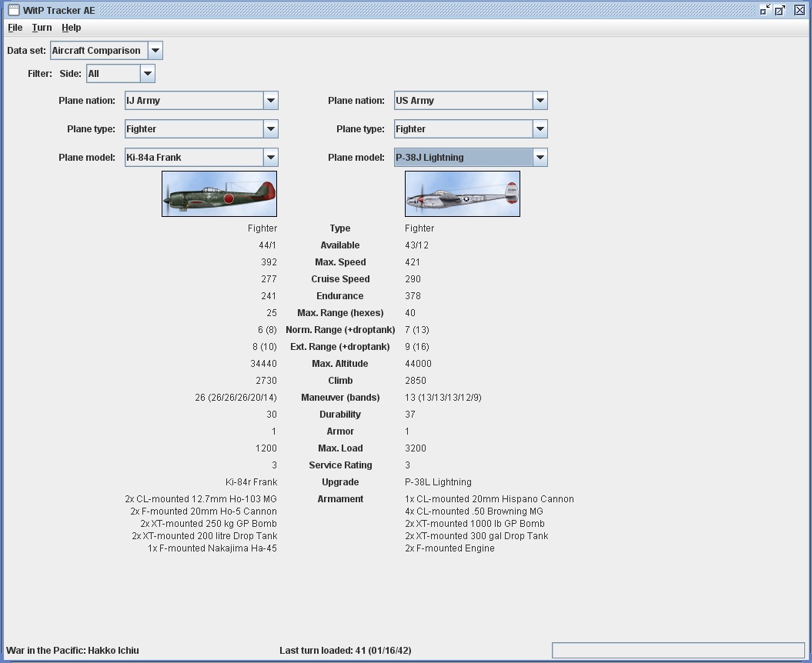Maximize the WitP Tracker AE window
Viewport: 812px width, 663px height.
[780, 10]
